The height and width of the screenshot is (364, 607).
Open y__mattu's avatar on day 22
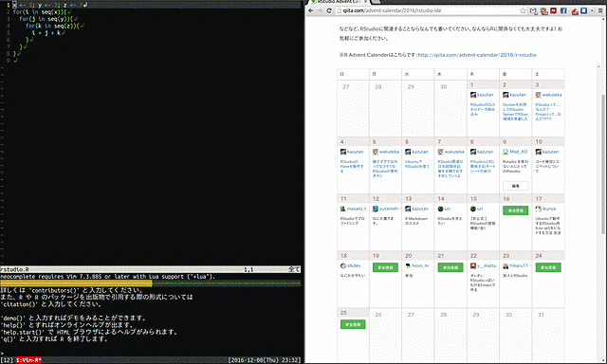(x=473, y=265)
